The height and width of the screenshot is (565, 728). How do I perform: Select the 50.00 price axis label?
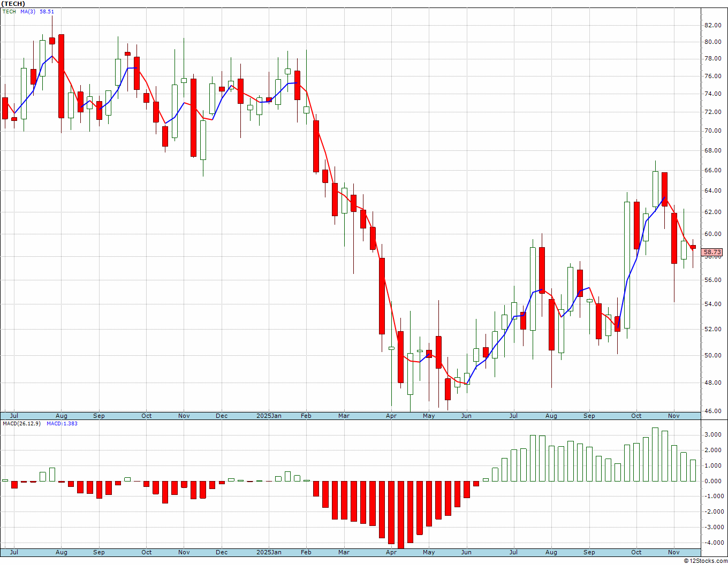point(712,355)
